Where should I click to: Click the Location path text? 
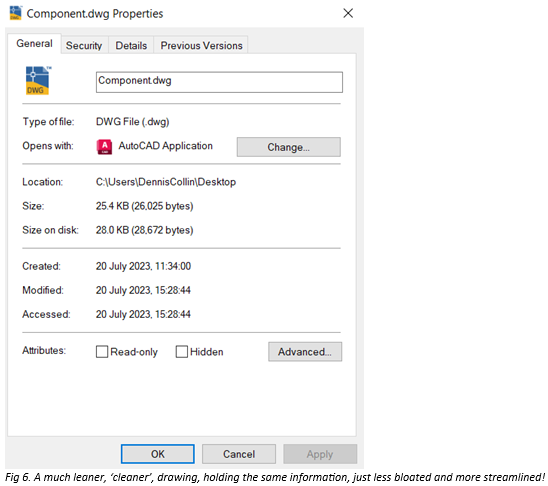click(166, 182)
